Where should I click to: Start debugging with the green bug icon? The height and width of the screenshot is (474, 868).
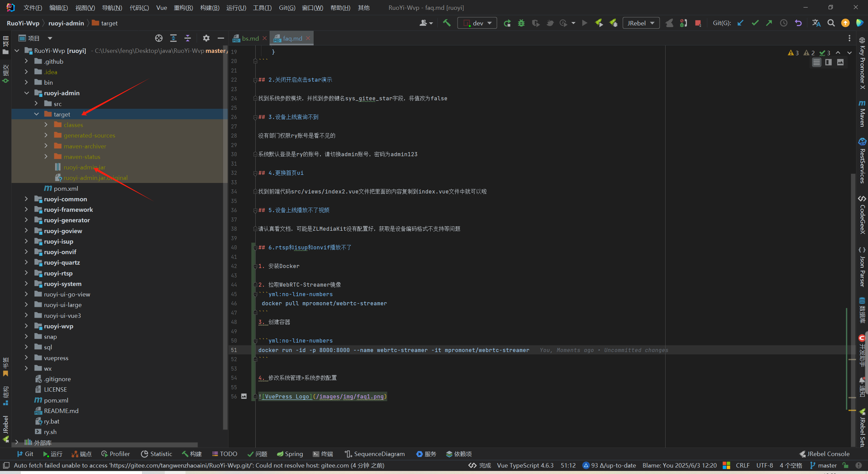click(521, 23)
